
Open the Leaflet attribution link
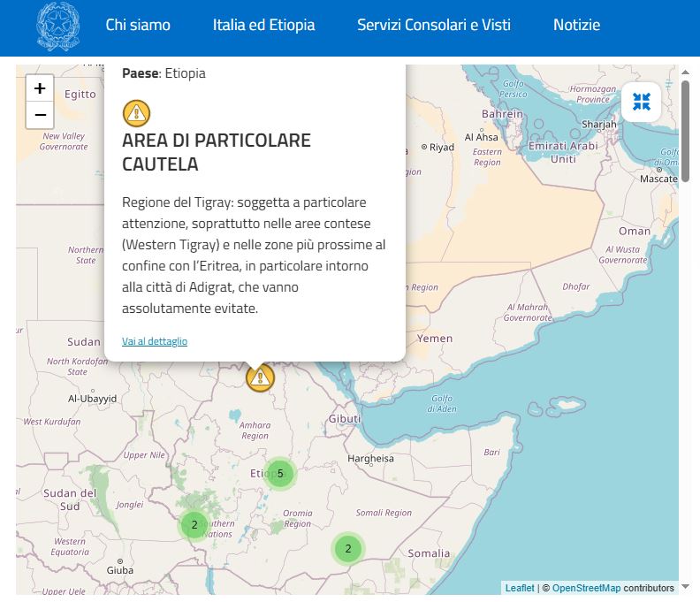click(520, 588)
